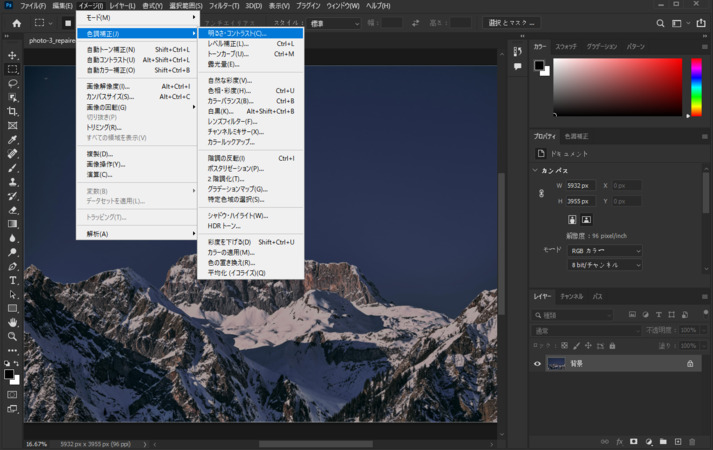The height and width of the screenshot is (450, 713).
Task: Select the Crop tool
Action: pyautogui.click(x=12, y=112)
